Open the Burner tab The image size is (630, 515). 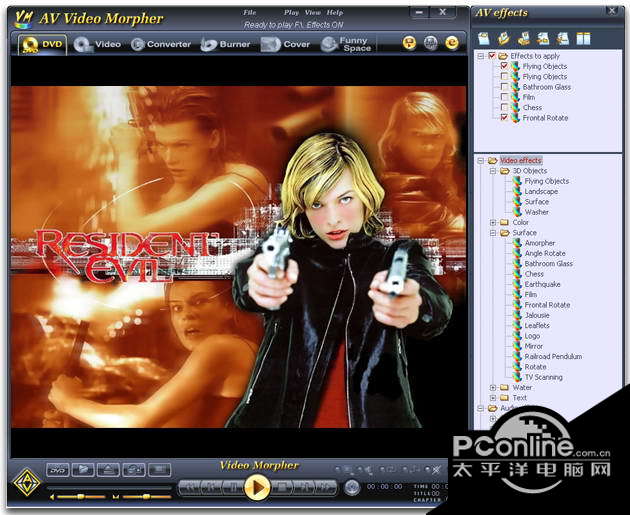coord(225,44)
